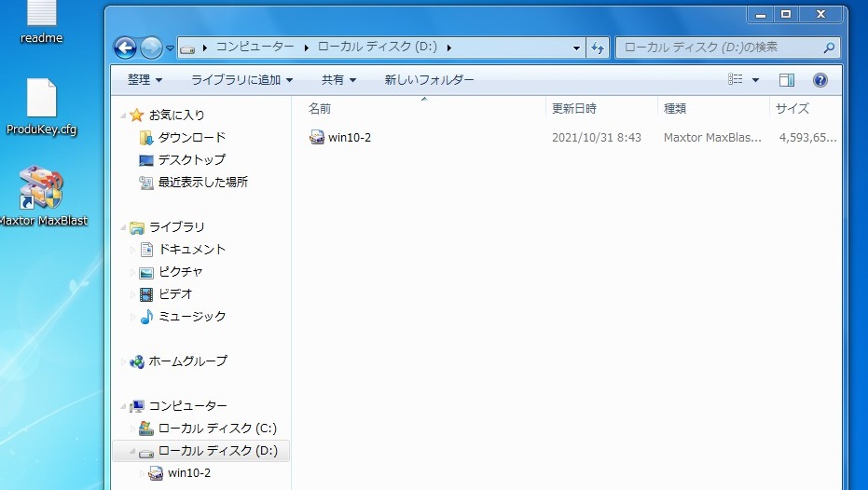Collapse the お気に入り section

click(123, 116)
